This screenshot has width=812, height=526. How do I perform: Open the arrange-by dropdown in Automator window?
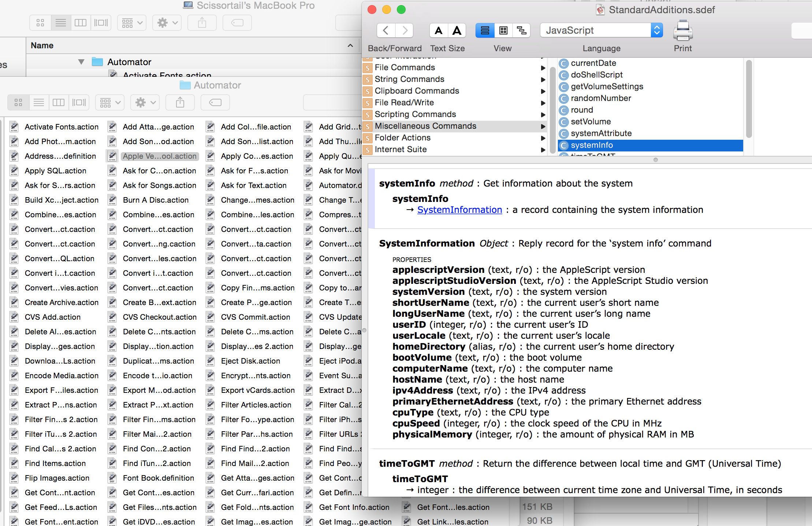110,102
